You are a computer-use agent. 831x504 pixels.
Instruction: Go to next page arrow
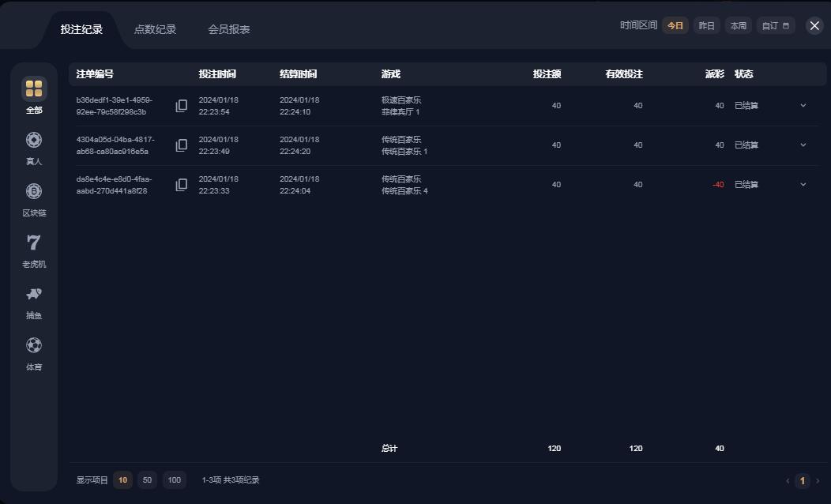(x=818, y=480)
